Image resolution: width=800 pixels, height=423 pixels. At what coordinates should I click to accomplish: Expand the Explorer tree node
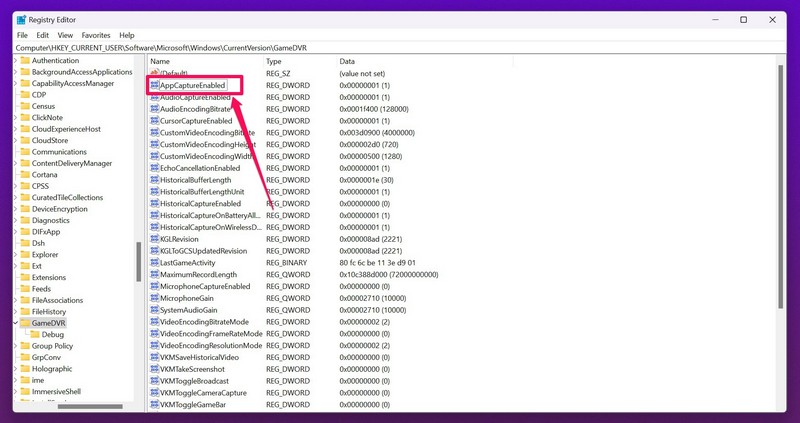pyautogui.click(x=15, y=255)
